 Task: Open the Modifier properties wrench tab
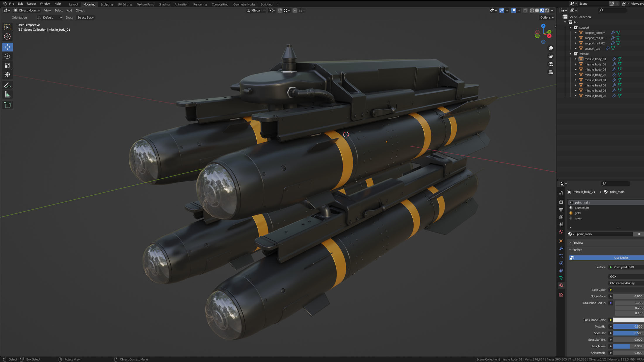(x=561, y=249)
